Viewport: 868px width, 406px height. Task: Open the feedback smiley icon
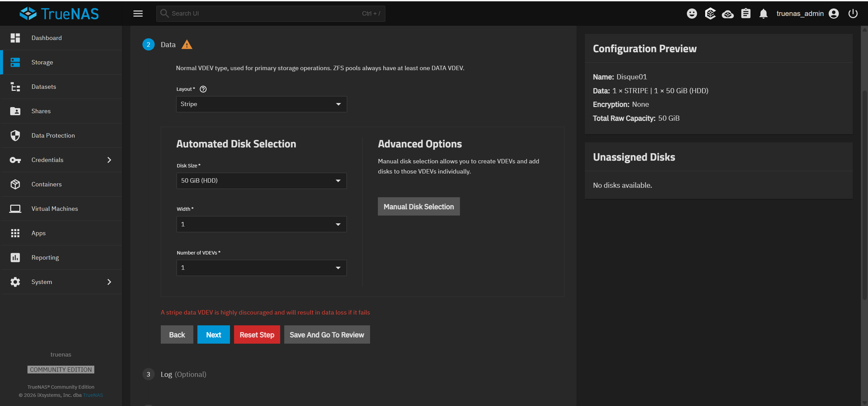[x=692, y=14]
